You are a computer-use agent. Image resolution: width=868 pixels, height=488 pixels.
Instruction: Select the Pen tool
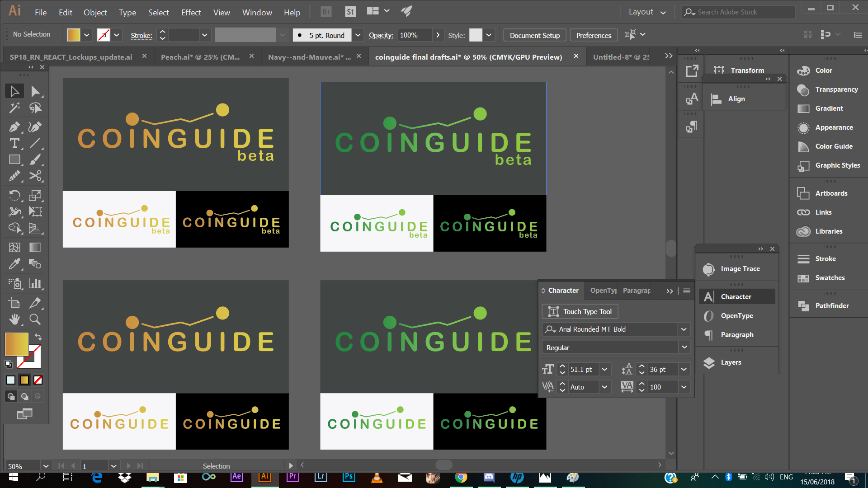pyautogui.click(x=14, y=127)
